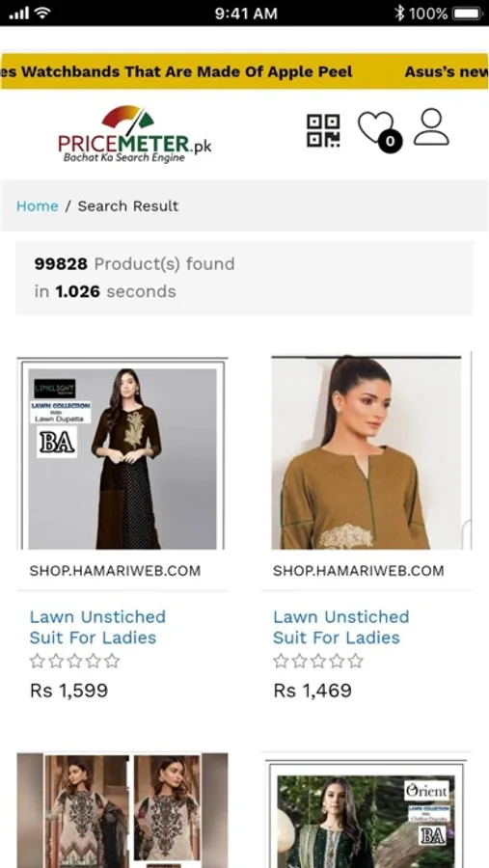Rate the Rs 1,469 suit five stars
The width and height of the screenshot is (489, 868).
coord(356,661)
